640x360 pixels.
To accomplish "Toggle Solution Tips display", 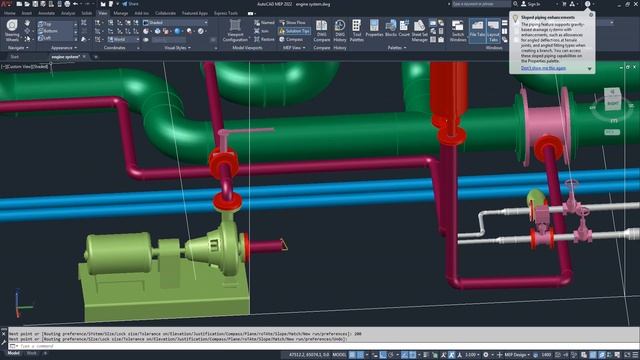I will coord(294,31).
